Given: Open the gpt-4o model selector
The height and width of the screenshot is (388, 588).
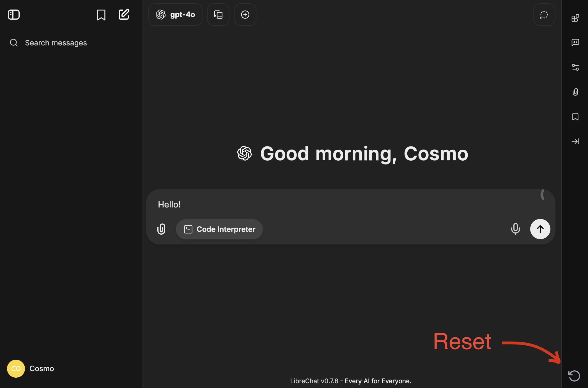Looking at the screenshot, I should (x=175, y=15).
